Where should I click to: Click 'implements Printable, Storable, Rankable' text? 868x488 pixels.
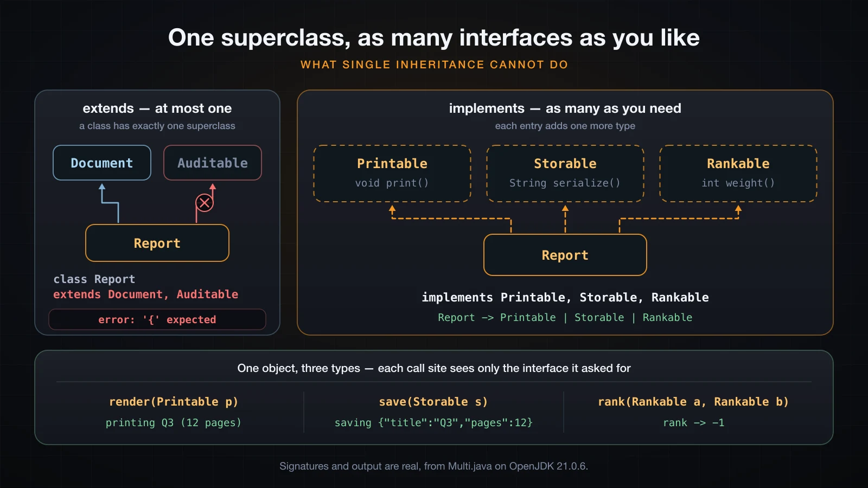click(x=565, y=297)
